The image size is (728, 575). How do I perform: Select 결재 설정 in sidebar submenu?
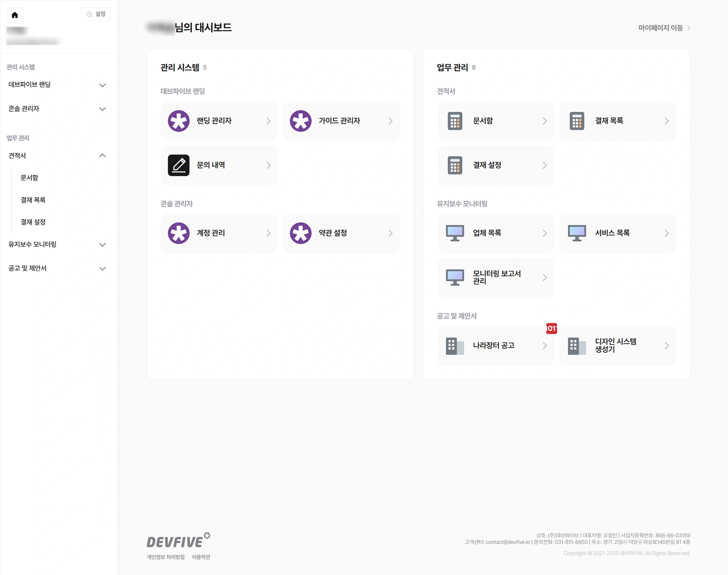(x=33, y=222)
